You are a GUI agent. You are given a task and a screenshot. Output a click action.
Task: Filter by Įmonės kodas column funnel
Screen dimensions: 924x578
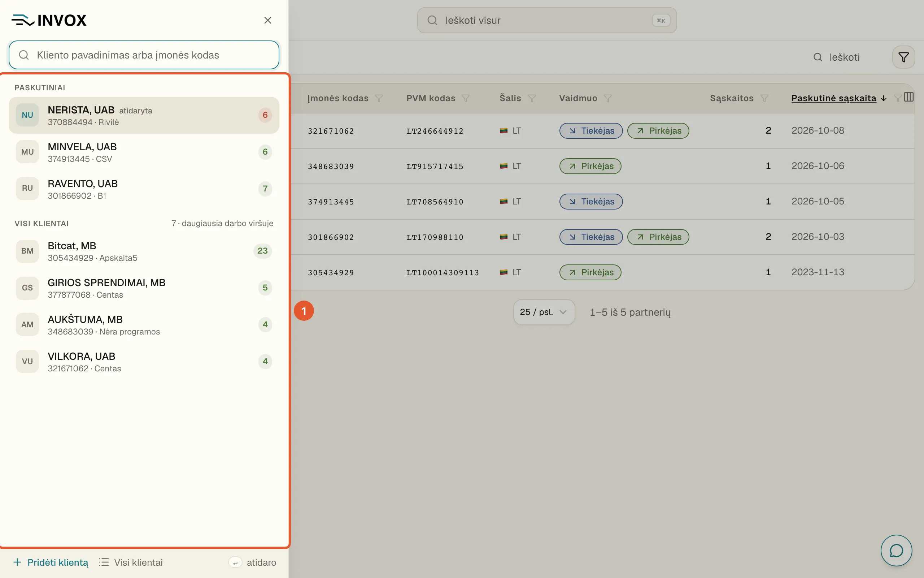379,98
